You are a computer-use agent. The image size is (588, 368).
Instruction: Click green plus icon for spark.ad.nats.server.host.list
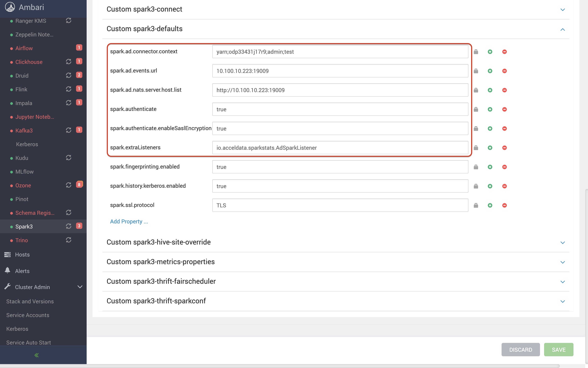[x=490, y=90]
